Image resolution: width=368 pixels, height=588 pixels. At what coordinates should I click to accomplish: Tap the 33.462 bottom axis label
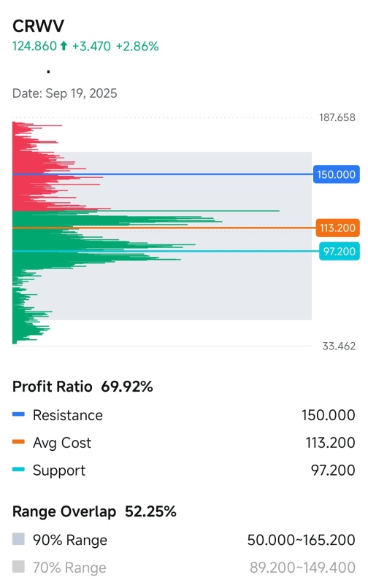339,346
